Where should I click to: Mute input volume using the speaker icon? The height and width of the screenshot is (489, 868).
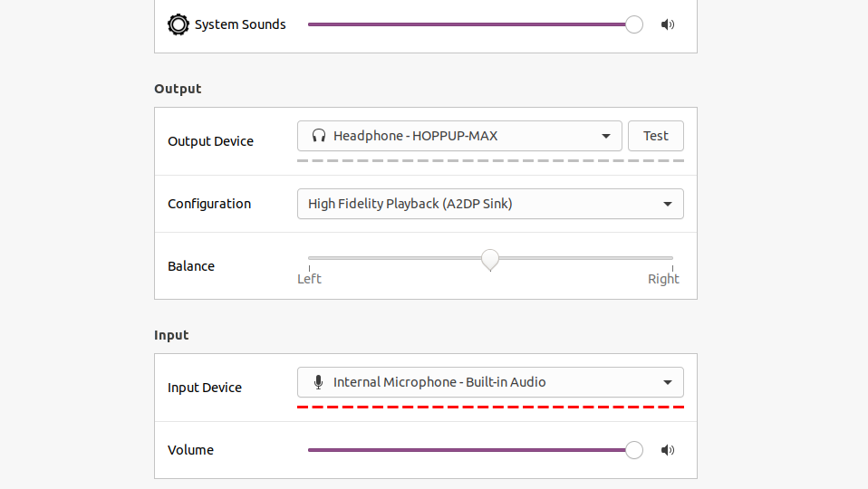click(668, 450)
